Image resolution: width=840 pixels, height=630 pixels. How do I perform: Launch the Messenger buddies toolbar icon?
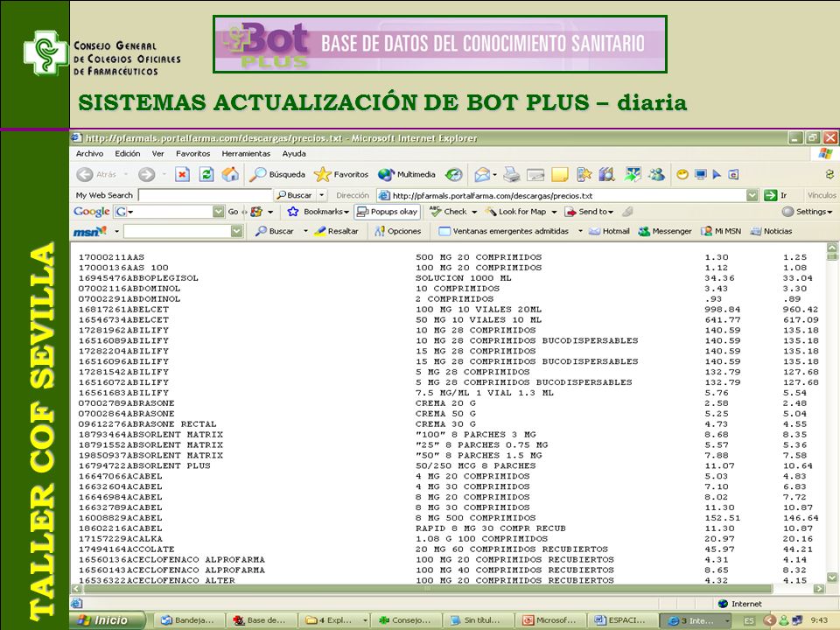click(656, 174)
